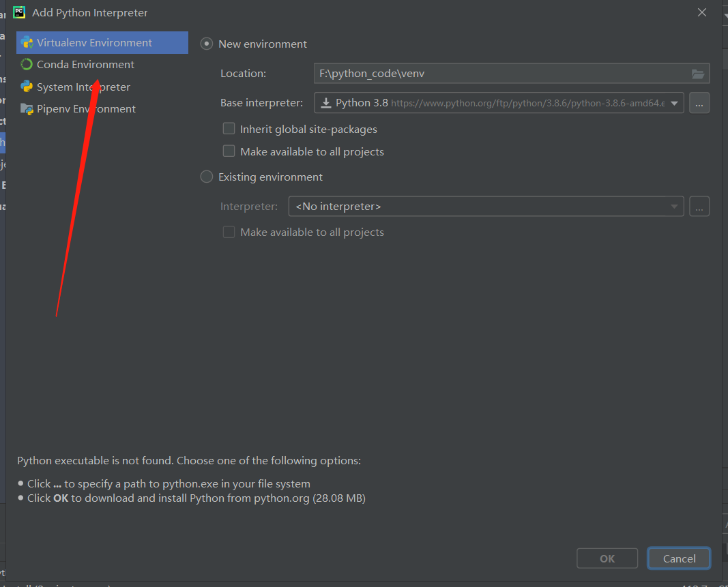728x587 pixels.
Task: Close the Add Python Interpreter dialog
Action: pos(702,12)
